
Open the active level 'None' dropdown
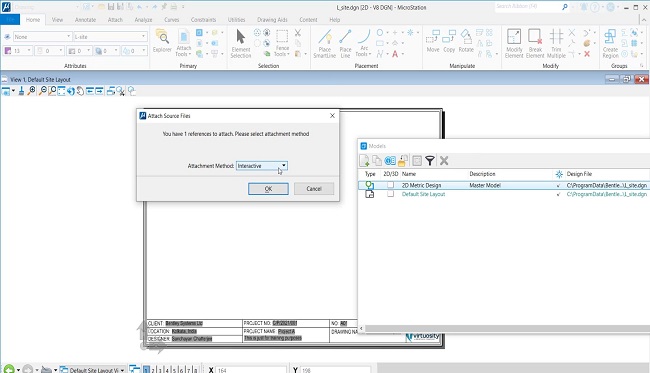[42, 37]
